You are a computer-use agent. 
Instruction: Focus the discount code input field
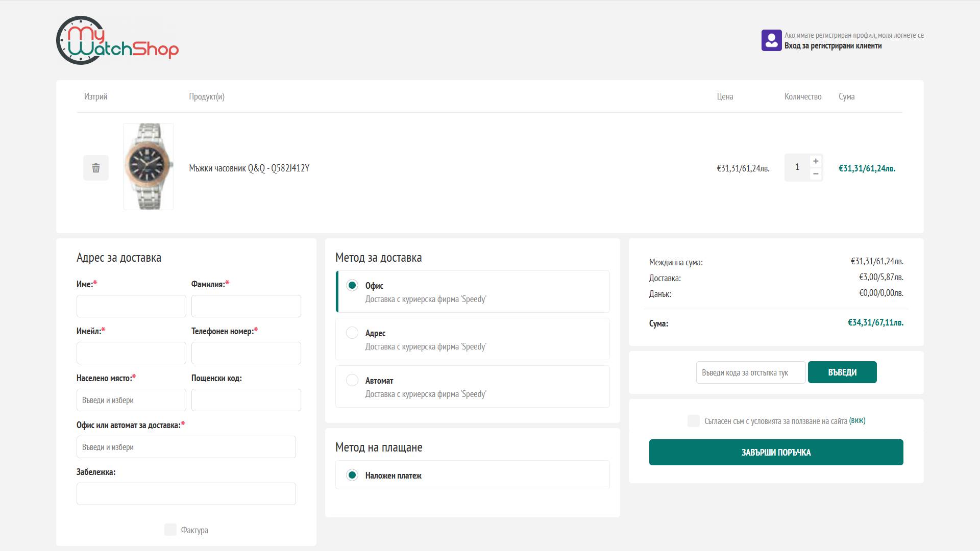[x=750, y=372]
